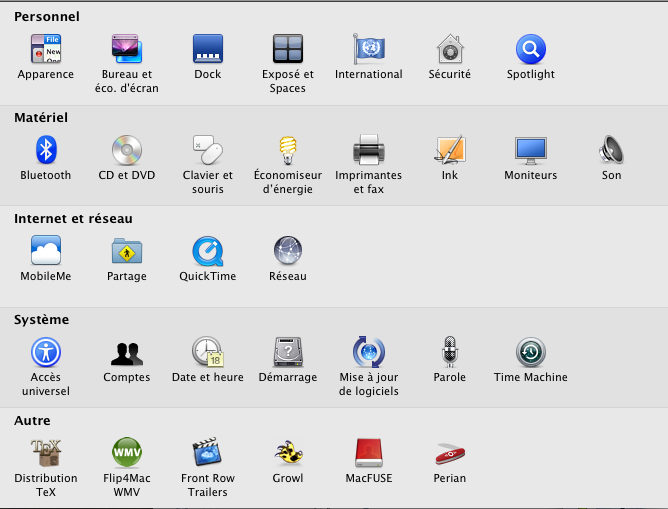Image resolution: width=668 pixels, height=509 pixels.
Task: Open Mise à jour de logiciels
Action: (x=369, y=352)
